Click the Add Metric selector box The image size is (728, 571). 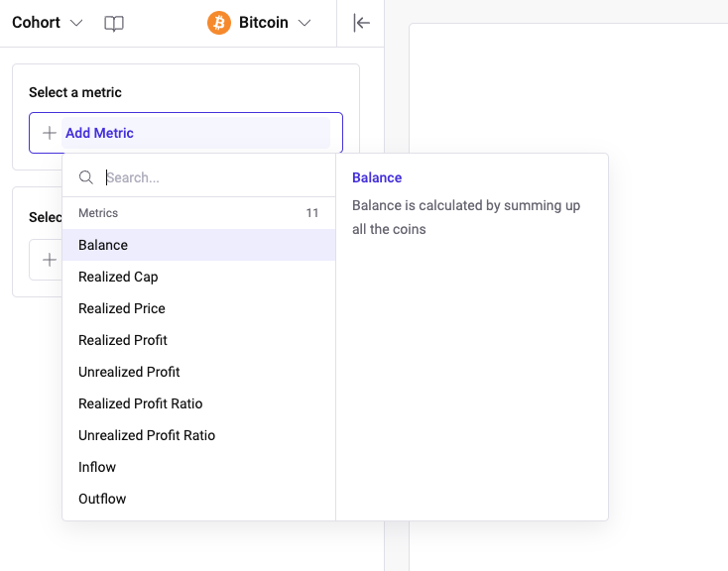(185, 133)
